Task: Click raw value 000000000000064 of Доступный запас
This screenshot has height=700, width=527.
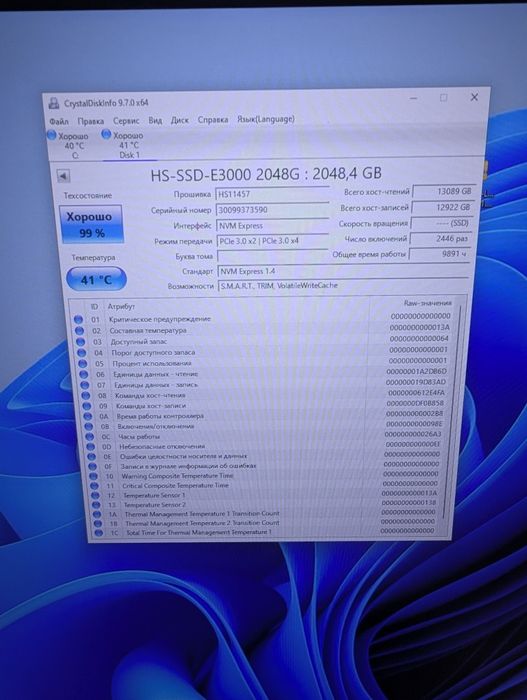Action: (419, 338)
